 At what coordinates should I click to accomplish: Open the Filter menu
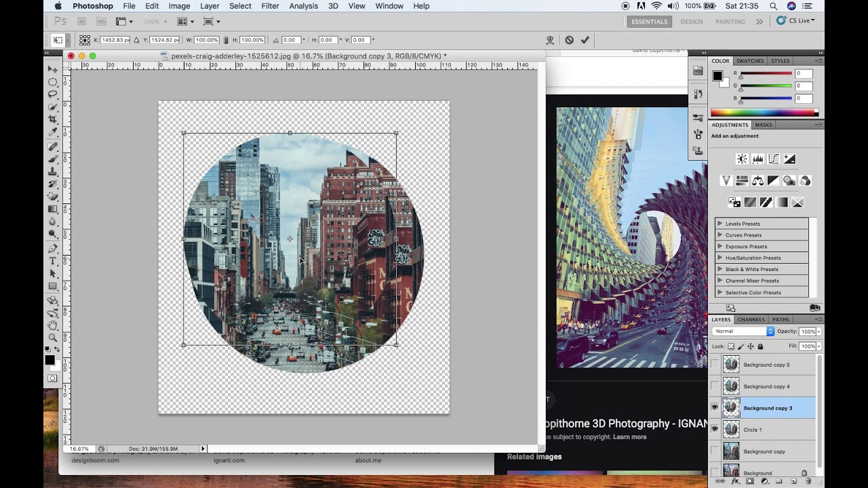270,6
